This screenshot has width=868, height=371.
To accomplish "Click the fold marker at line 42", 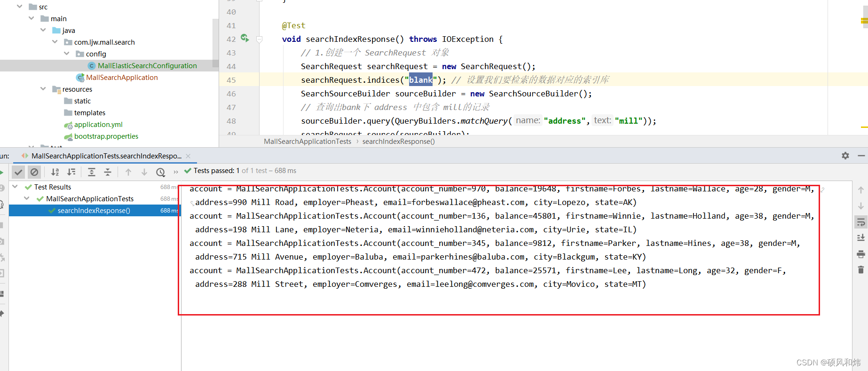I will (x=259, y=39).
